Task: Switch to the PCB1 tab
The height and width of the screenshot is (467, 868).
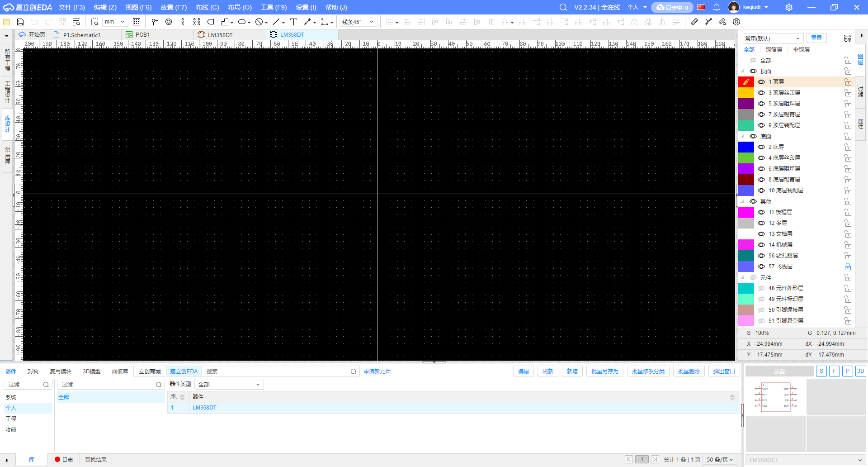Action: click(x=142, y=35)
